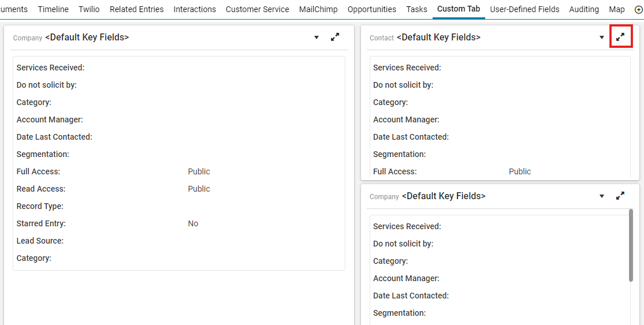Click the Read Access Public value
The width and height of the screenshot is (644, 325).
coord(199,189)
